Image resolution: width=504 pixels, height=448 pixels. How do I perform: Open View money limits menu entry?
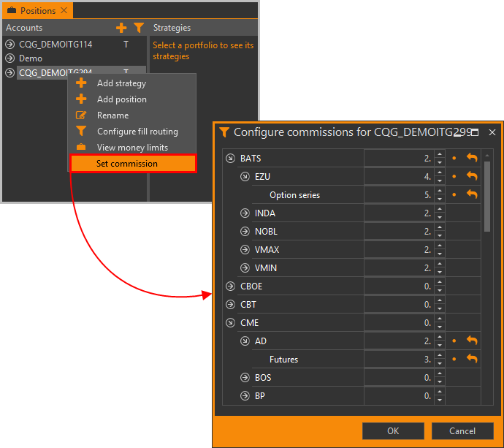pos(132,148)
